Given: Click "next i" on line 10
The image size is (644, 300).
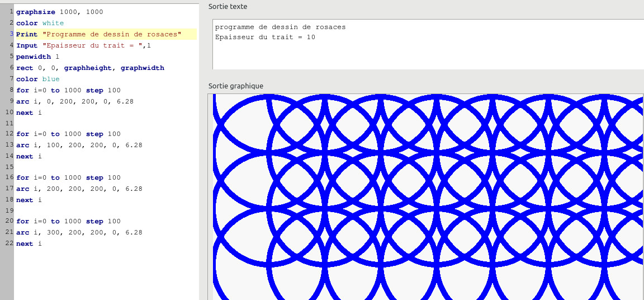Looking at the screenshot, I should [x=29, y=112].
